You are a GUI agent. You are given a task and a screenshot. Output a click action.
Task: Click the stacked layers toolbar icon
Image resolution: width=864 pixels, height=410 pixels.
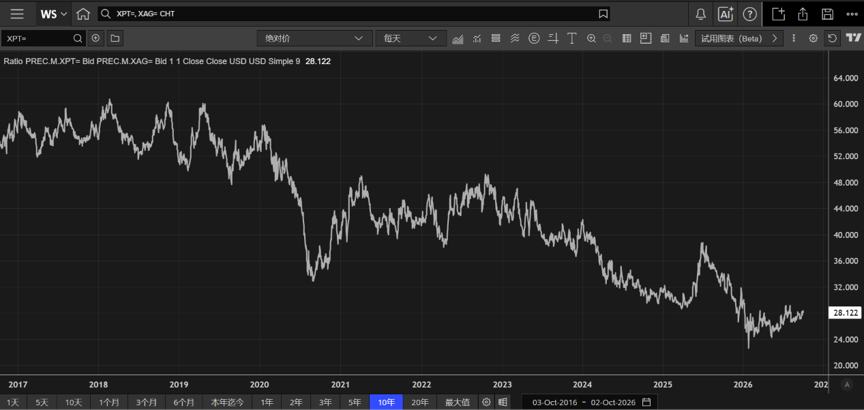pyautogui.click(x=495, y=38)
